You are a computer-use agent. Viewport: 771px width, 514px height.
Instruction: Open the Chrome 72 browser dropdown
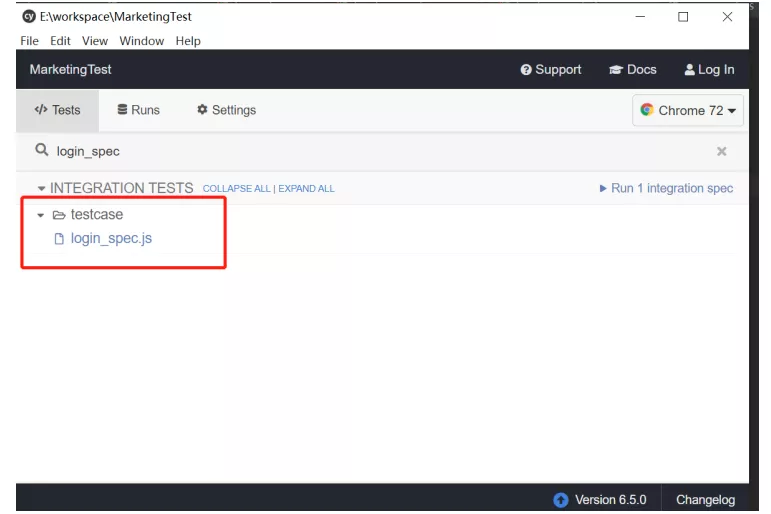click(x=688, y=110)
